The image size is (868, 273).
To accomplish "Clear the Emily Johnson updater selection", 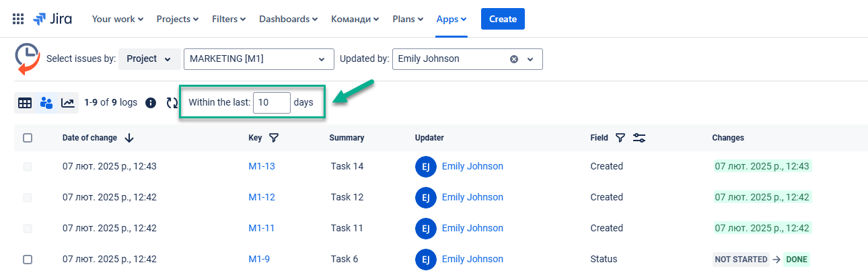I will [514, 59].
